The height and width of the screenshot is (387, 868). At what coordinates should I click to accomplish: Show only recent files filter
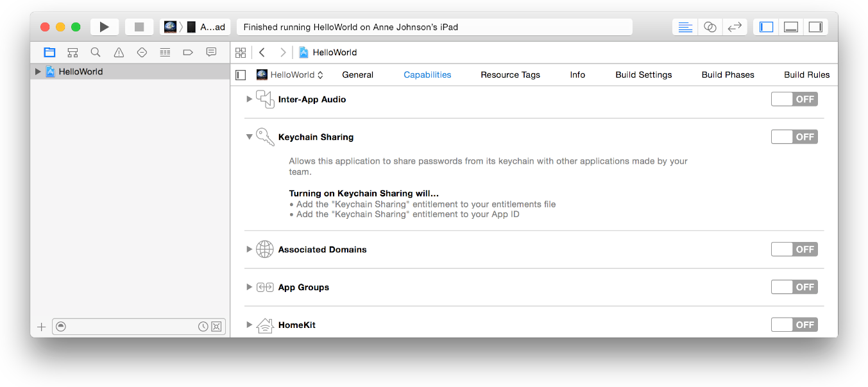click(x=203, y=327)
